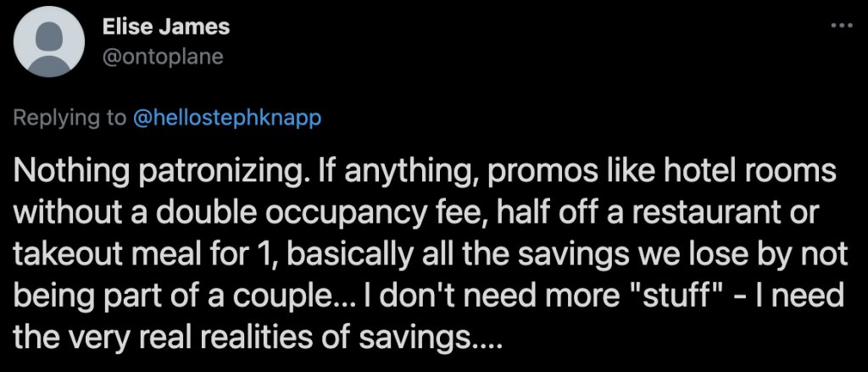
Task: Visit the @ontoplane handle profile
Action: coord(162,56)
